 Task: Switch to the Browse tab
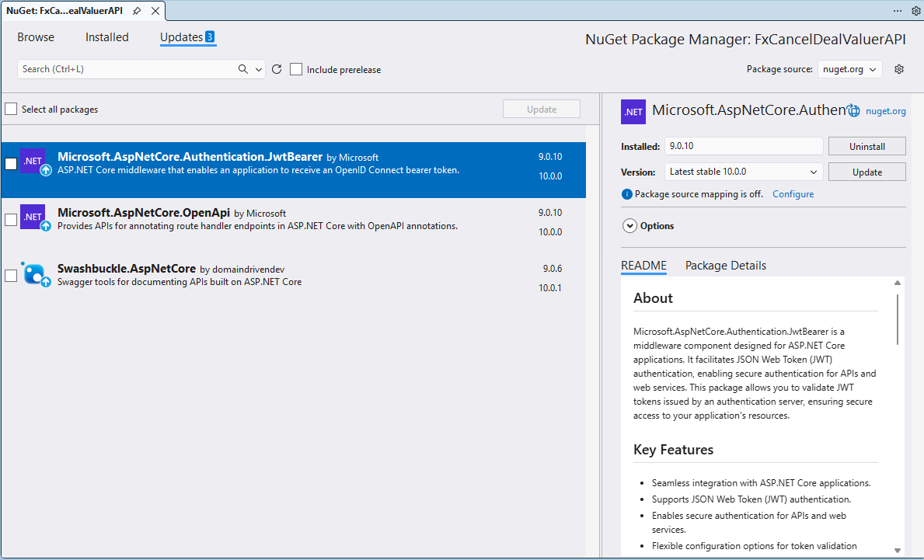coord(36,37)
